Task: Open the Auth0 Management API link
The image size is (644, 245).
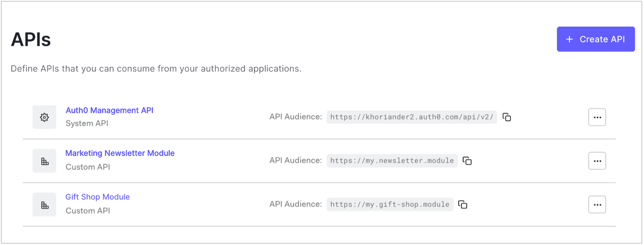Action: click(x=109, y=110)
